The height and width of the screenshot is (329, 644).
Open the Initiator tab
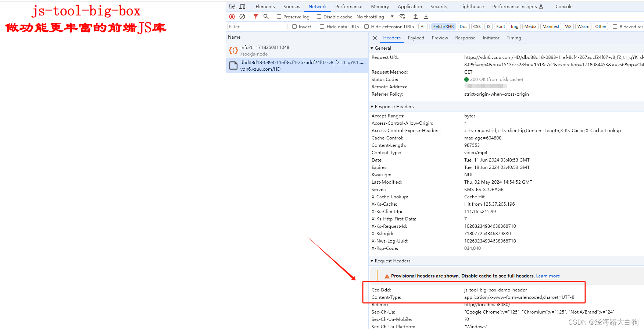point(491,38)
